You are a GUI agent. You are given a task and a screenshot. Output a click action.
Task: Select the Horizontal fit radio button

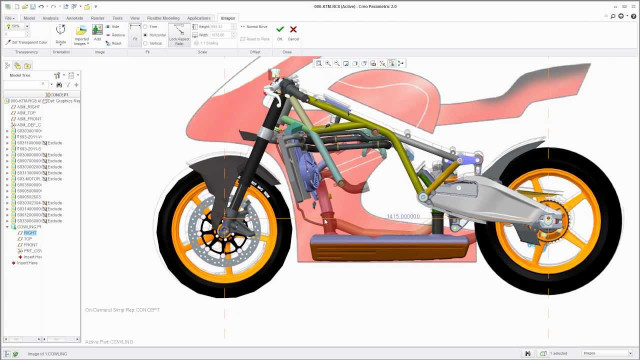click(x=145, y=35)
